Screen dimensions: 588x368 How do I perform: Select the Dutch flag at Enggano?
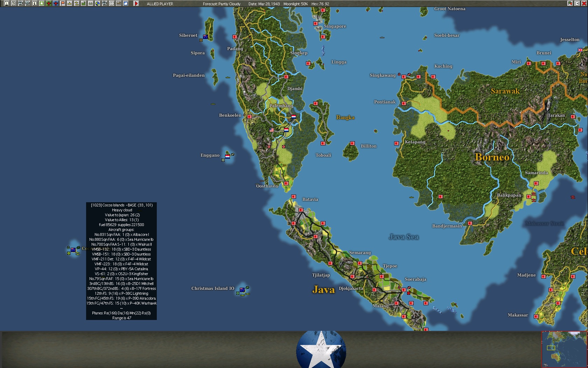227,156
